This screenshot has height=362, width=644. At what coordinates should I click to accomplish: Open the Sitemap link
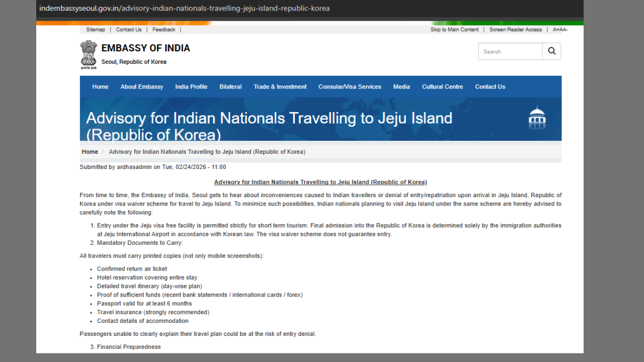96,30
